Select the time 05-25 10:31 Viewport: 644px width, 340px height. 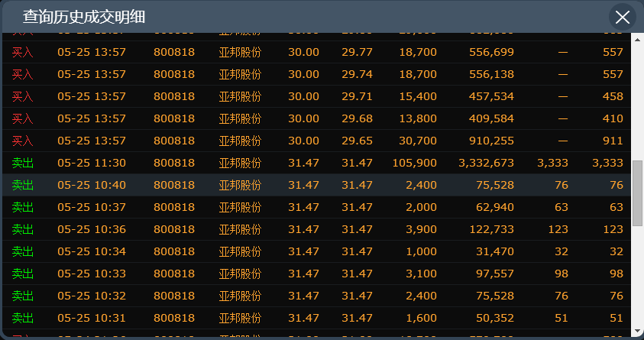click(x=92, y=319)
